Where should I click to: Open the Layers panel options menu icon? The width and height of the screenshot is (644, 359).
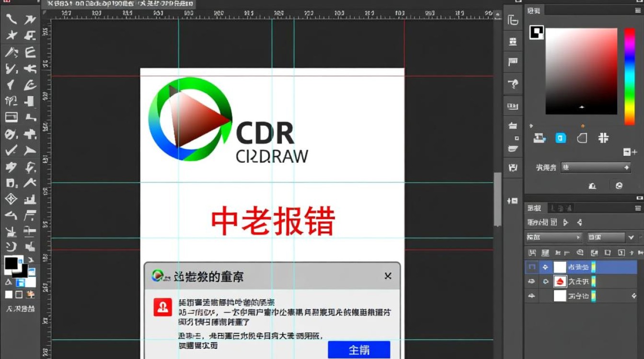point(639,208)
